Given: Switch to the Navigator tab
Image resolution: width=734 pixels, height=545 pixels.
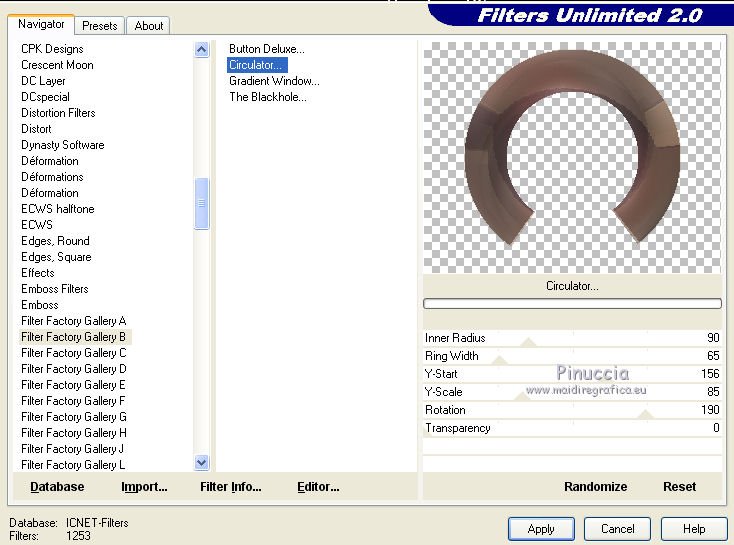Looking at the screenshot, I should coord(41,24).
